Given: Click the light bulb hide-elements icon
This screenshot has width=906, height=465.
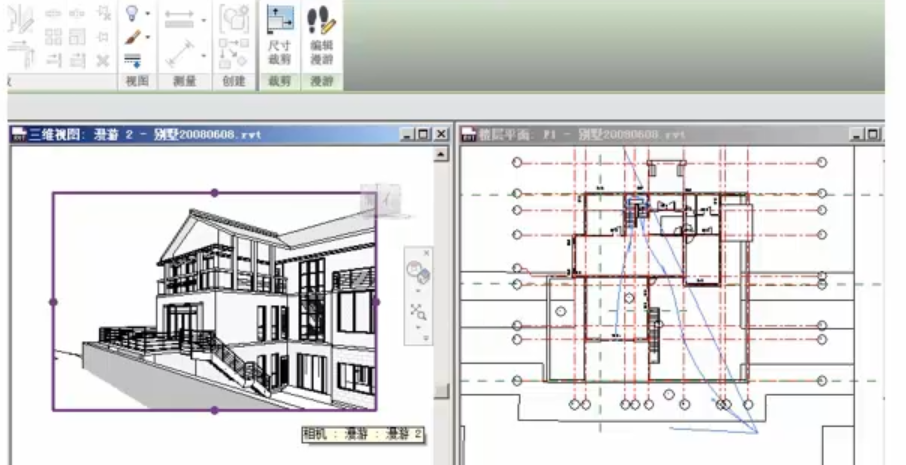Looking at the screenshot, I should 132,13.
